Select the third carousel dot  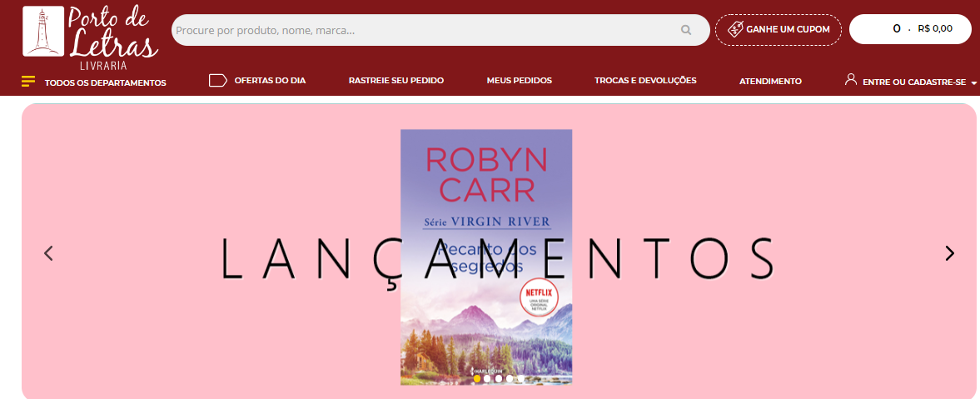click(499, 378)
